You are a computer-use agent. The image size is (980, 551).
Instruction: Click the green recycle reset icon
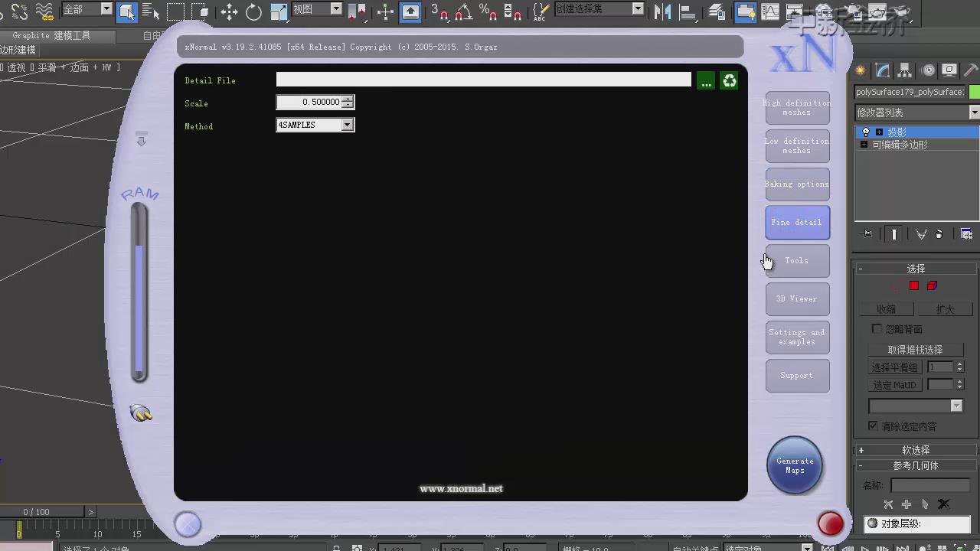click(729, 80)
